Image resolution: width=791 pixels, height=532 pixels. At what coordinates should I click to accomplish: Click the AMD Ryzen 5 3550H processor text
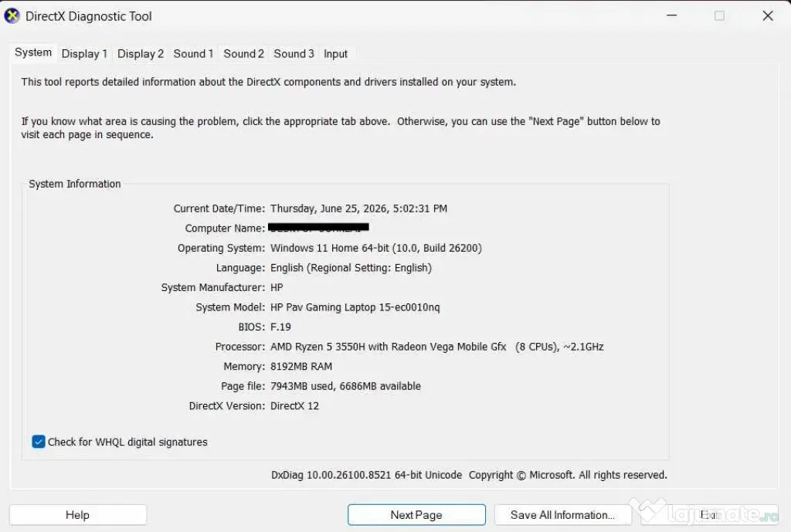[437, 347]
